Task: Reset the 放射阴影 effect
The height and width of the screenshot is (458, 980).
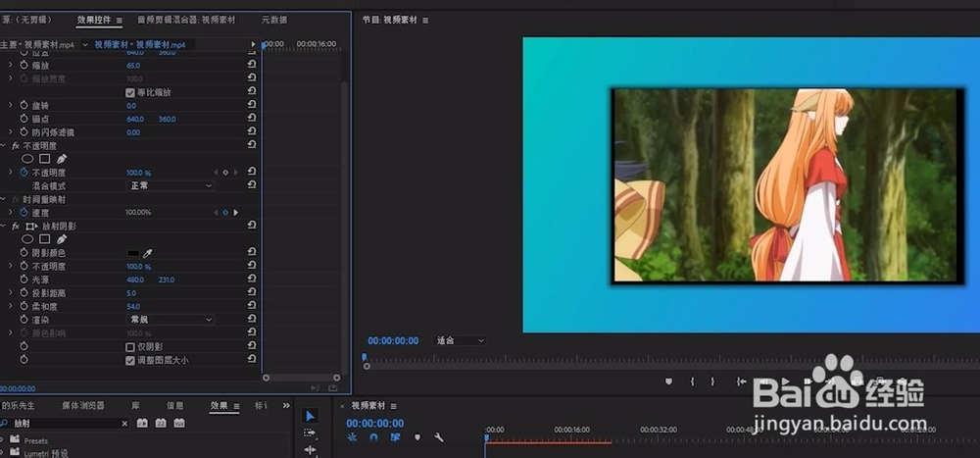Action: click(251, 226)
